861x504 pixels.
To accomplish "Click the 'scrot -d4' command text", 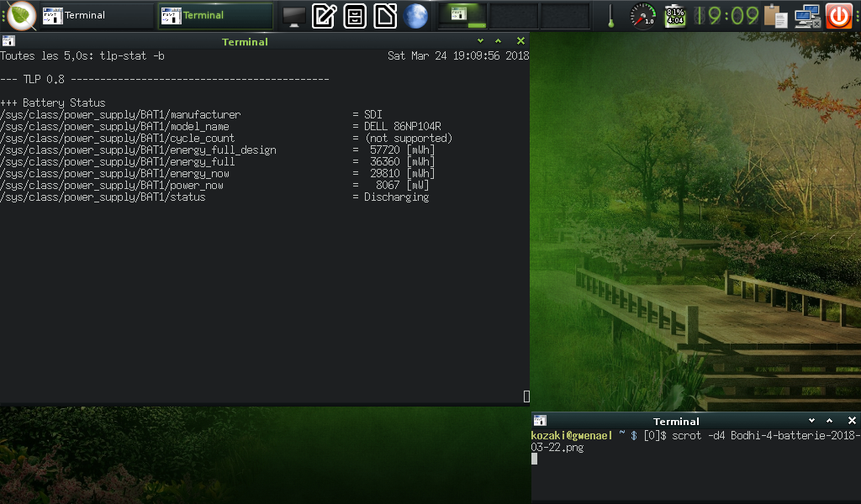I will click(x=699, y=435).
